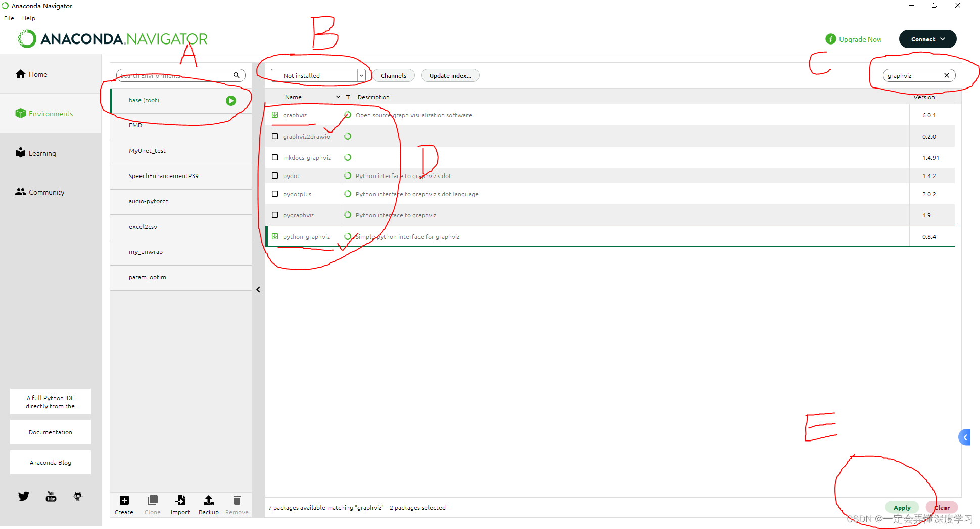This screenshot has height=529, width=980.
Task: Select the param_optim environment
Action: 181,278
